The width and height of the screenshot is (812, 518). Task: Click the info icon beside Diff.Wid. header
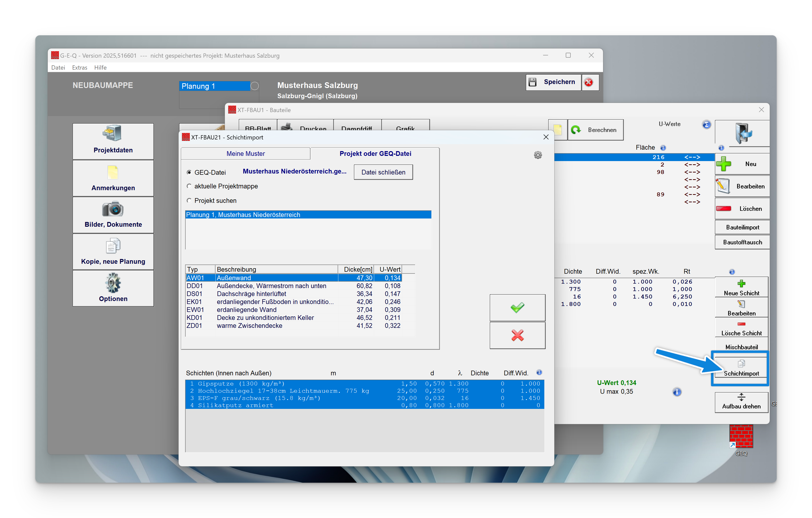pyautogui.click(x=539, y=372)
